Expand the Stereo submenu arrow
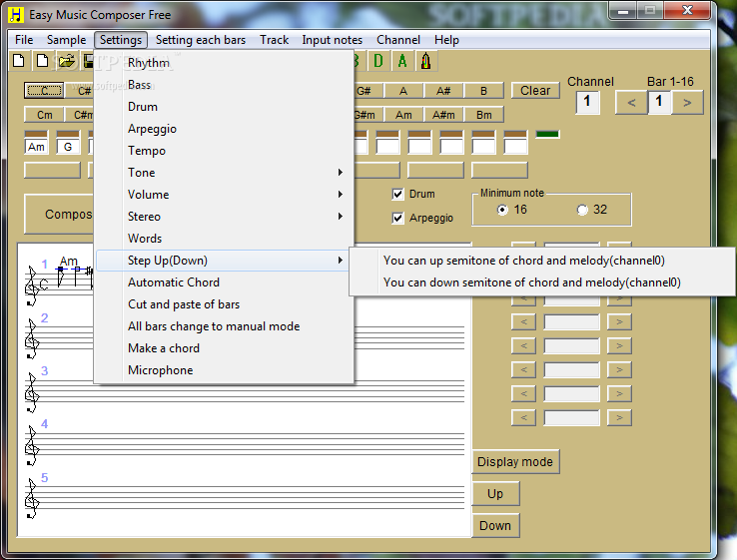This screenshot has height=560, width=737. tap(341, 216)
